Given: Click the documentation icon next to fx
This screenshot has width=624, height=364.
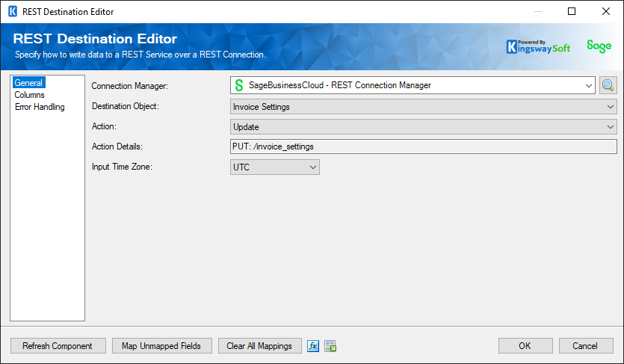Looking at the screenshot, I should [330, 346].
